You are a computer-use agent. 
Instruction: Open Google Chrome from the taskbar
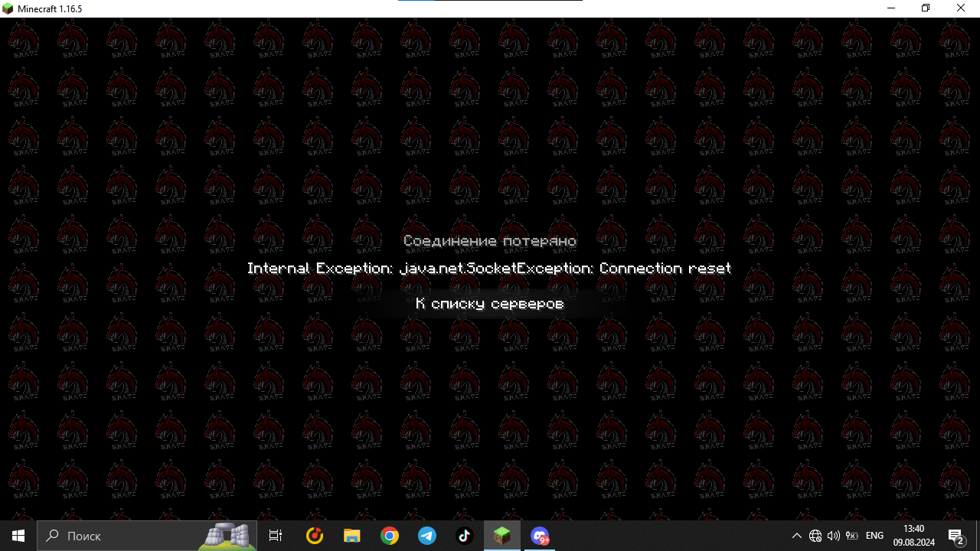pyautogui.click(x=389, y=536)
